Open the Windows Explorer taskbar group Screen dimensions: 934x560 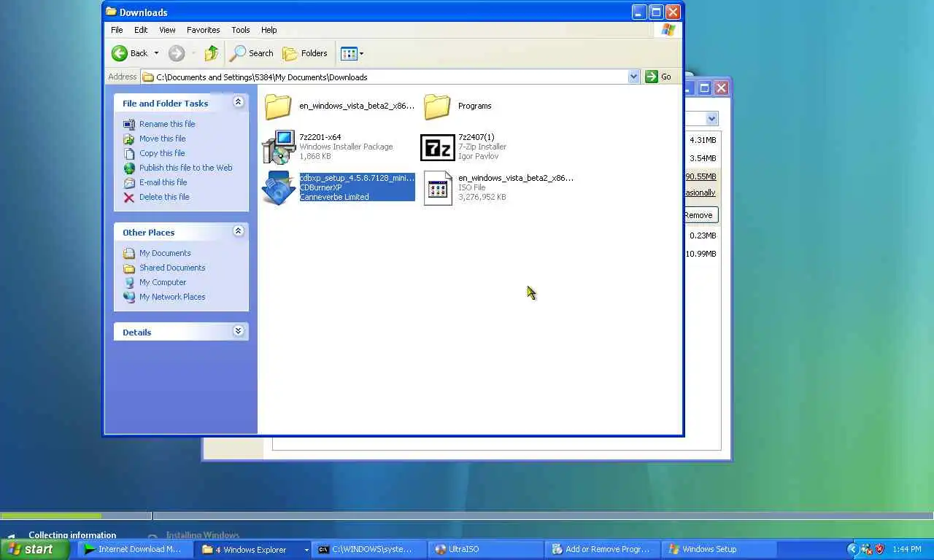(255, 549)
